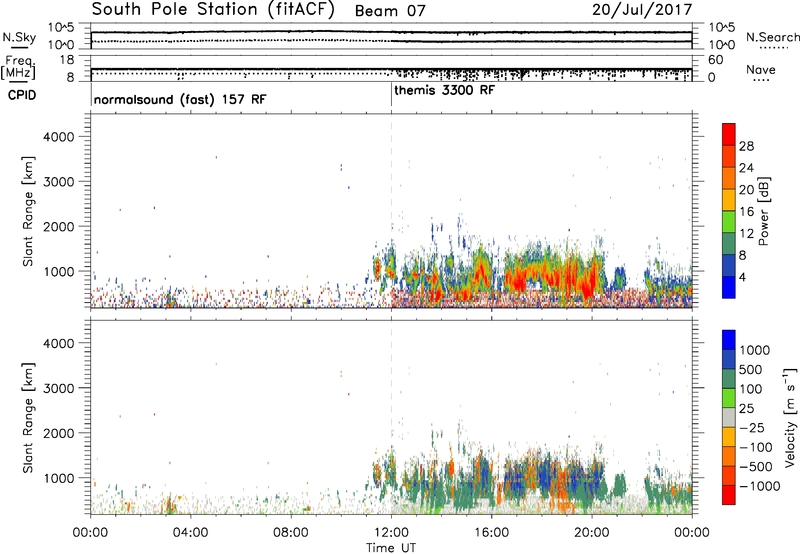Click the 'Beam 07' label

point(390,11)
